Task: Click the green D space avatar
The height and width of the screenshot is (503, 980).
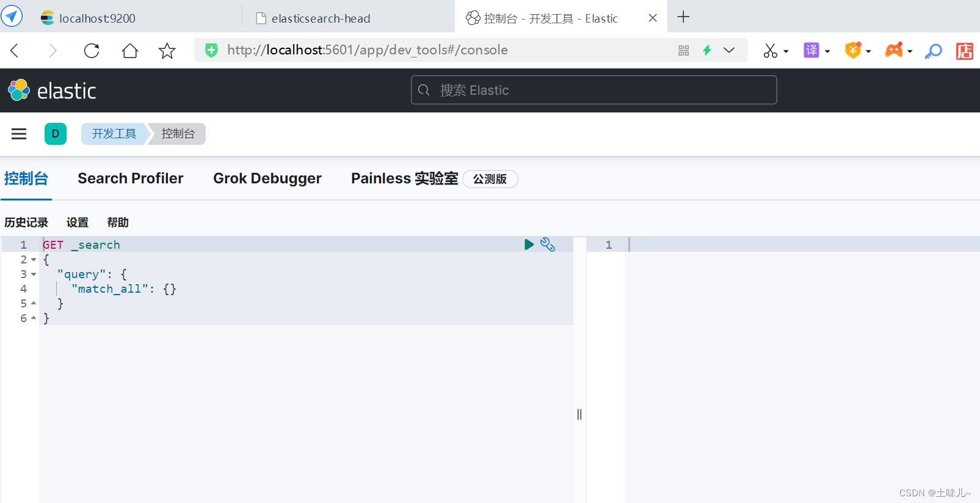Action: 56,134
